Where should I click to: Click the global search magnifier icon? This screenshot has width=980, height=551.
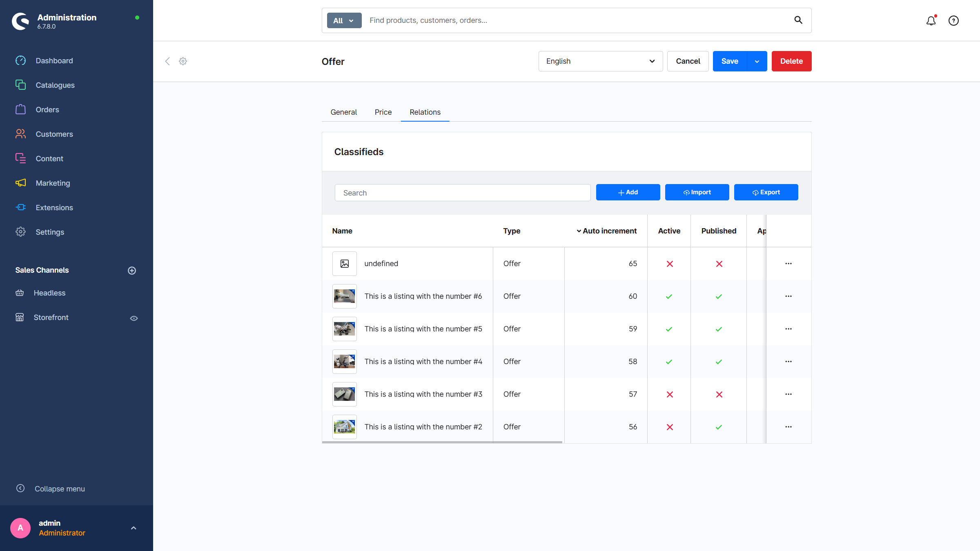[798, 20]
